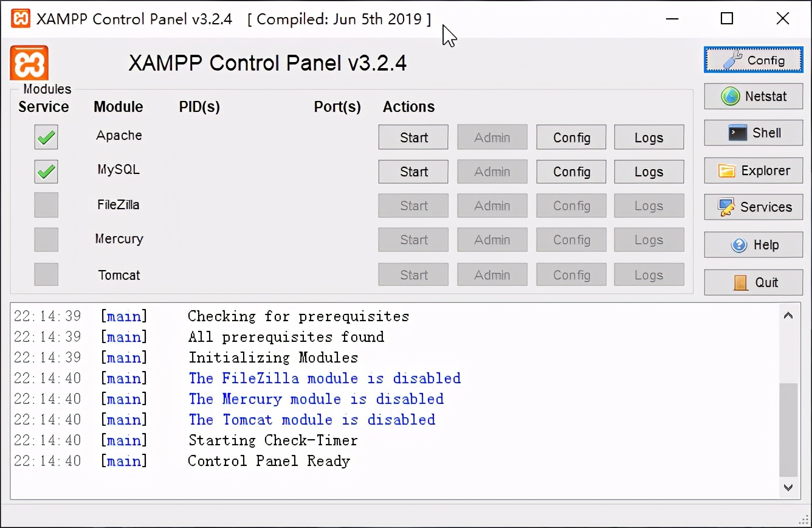Image resolution: width=812 pixels, height=528 pixels.
Task: Maximize the XAMPP Control Panel window
Action: click(727, 18)
